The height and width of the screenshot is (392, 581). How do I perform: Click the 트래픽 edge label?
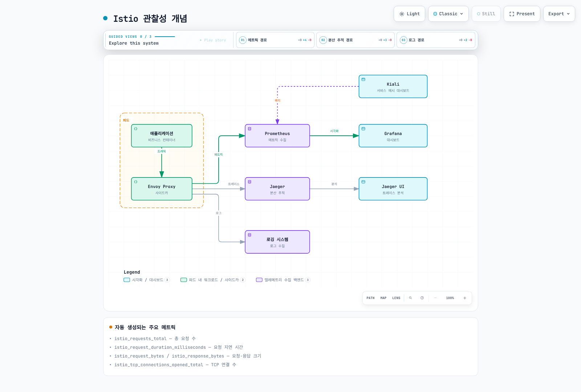pos(162,151)
